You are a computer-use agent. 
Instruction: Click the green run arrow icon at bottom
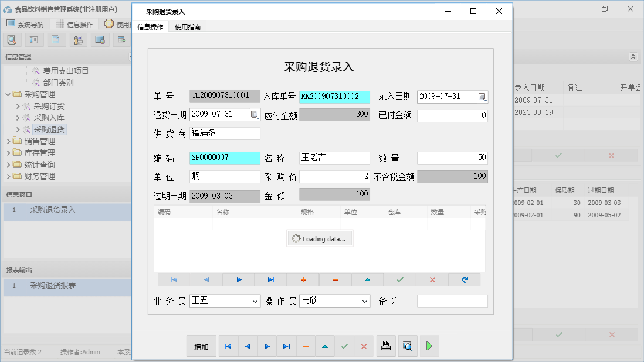click(429, 346)
